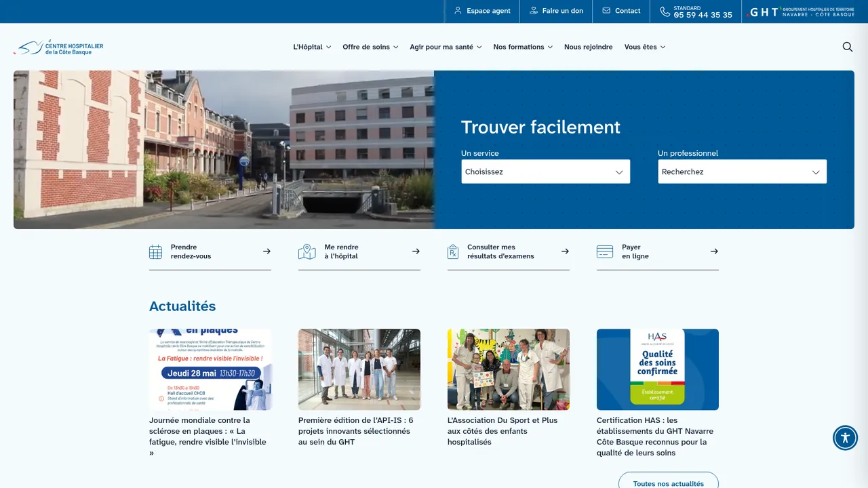Click the credit card payment icon
The width and height of the screenshot is (868, 488).
point(605,252)
